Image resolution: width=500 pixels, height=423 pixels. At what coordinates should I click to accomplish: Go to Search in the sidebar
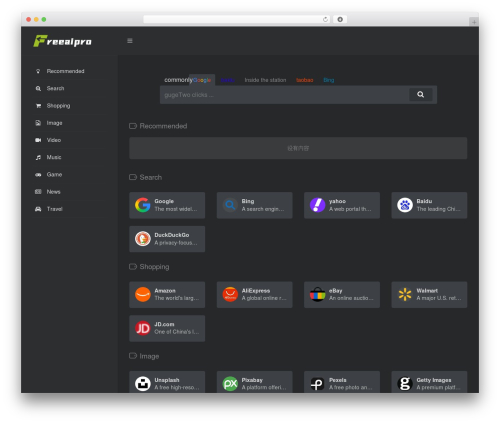point(55,88)
